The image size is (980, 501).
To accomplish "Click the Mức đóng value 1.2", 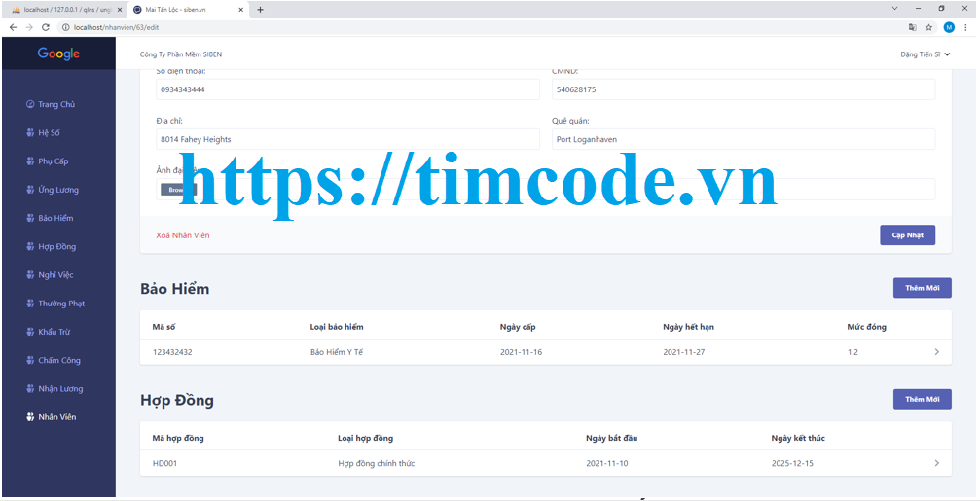I will point(853,352).
